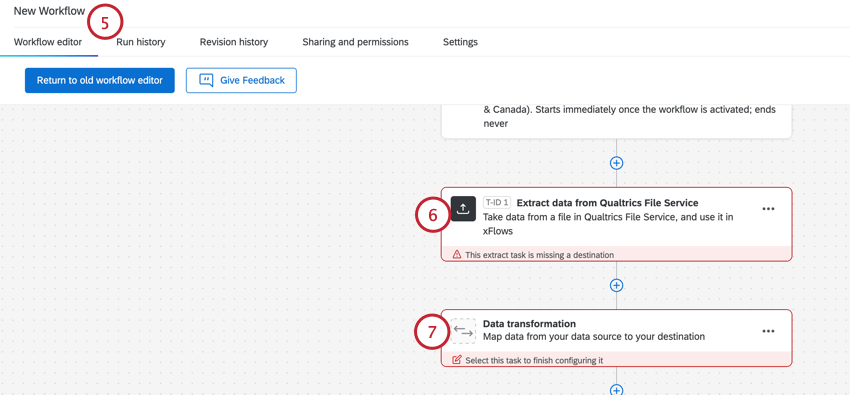Open the Revision history tab
Viewport: 850px width, 395px height.
(x=234, y=42)
